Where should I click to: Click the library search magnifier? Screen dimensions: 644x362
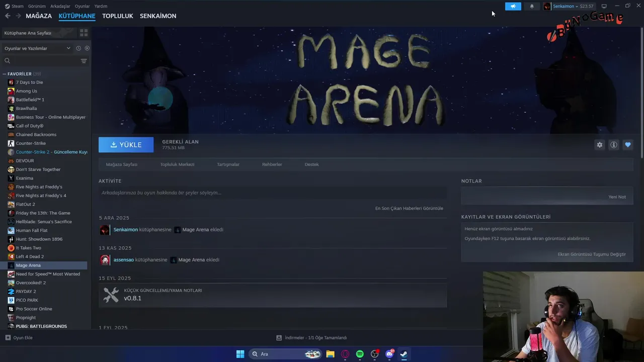[8, 61]
